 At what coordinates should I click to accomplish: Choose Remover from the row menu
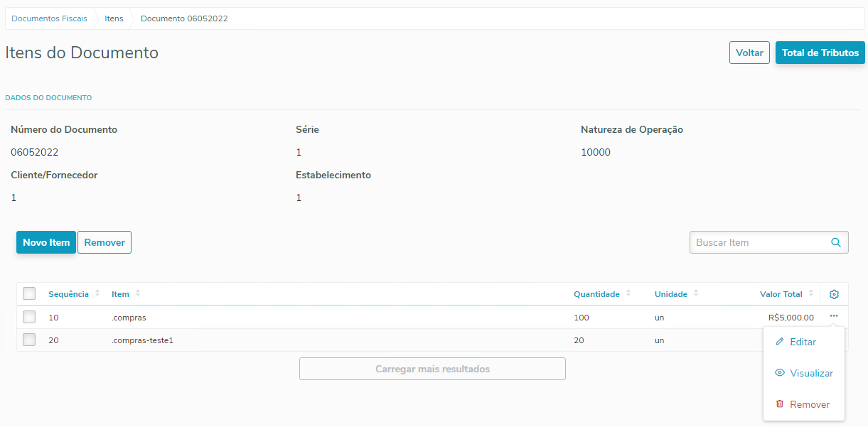point(810,404)
